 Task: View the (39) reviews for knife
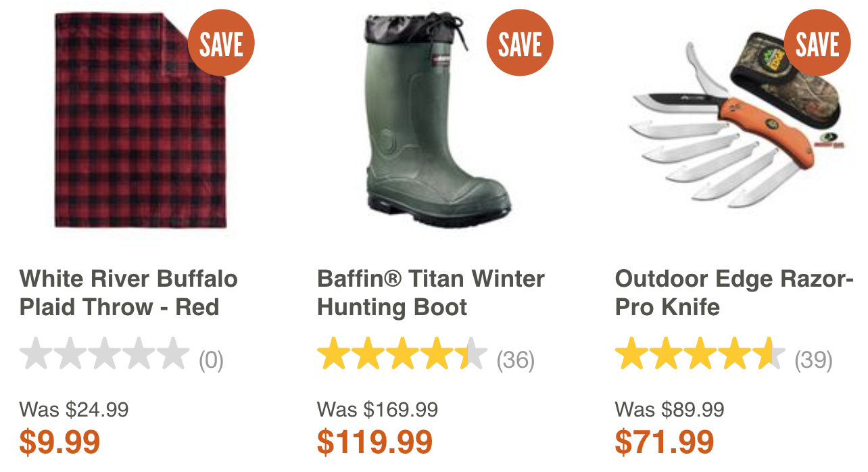[813, 360]
